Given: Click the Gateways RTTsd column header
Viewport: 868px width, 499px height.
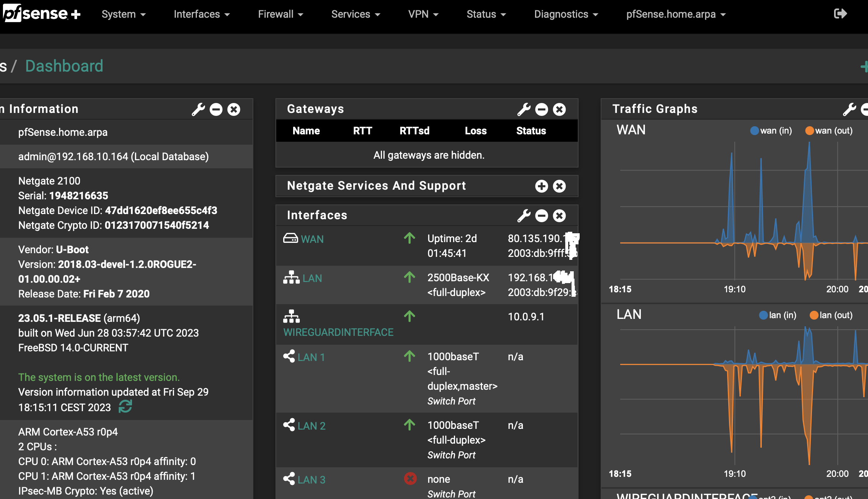Looking at the screenshot, I should coord(414,131).
